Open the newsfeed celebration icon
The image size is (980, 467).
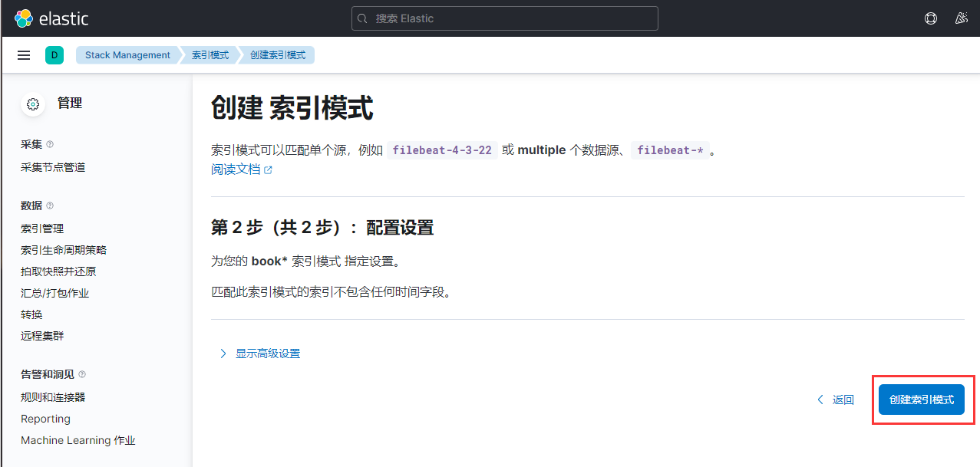(x=961, y=18)
